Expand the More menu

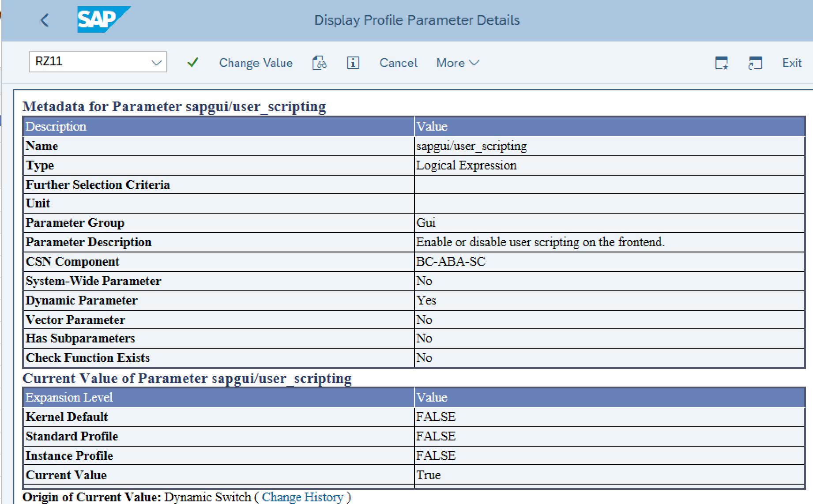click(457, 63)
